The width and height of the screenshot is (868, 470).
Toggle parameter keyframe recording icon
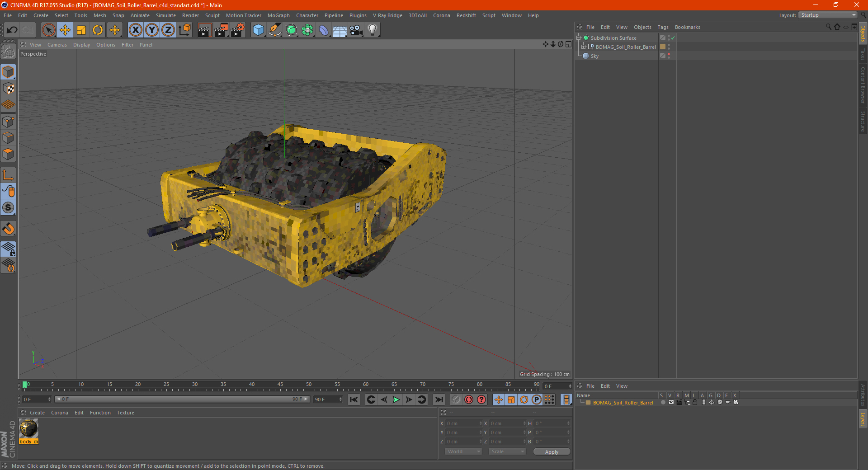pos(537,399)
